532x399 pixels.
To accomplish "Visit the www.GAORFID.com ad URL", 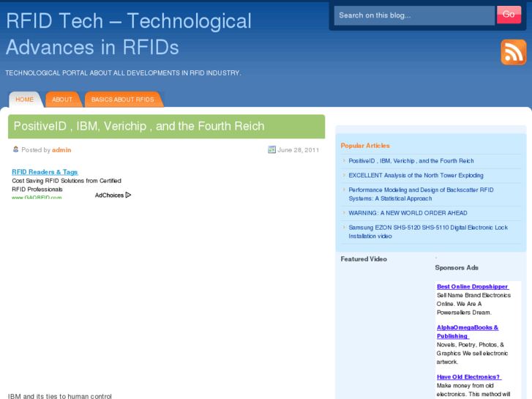I will (x=37, y=197).
